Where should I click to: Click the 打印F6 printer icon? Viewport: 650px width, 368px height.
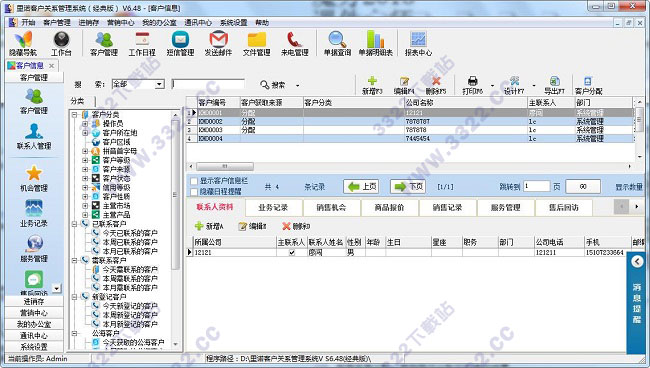coord(473,85)
